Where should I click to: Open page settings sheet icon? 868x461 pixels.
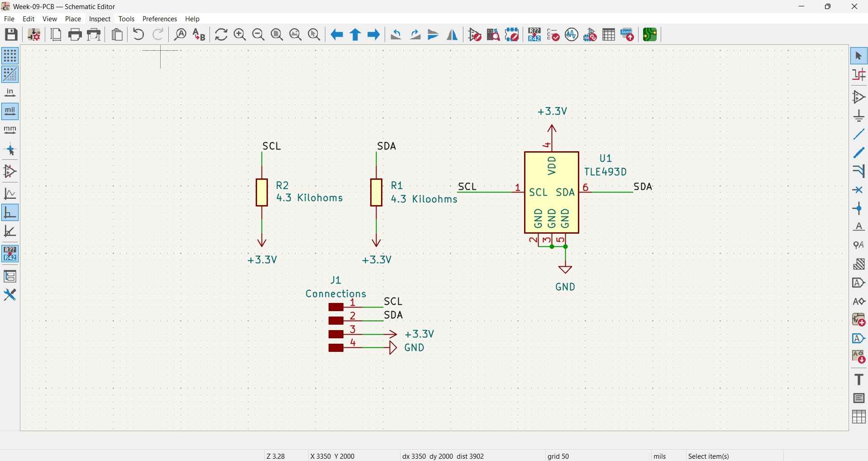pos(56,34)
